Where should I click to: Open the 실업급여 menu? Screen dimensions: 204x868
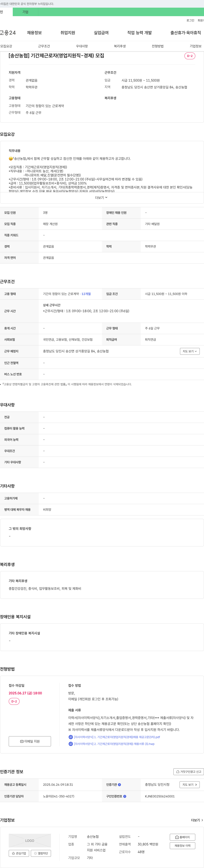(101, 33)
